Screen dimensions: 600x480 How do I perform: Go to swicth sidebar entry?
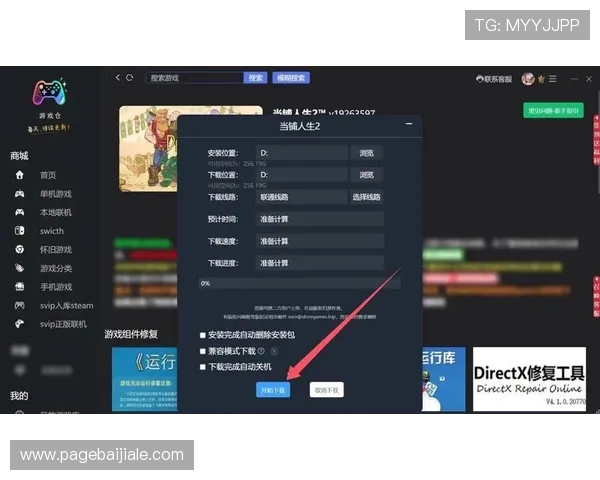[x=52, y=231]
